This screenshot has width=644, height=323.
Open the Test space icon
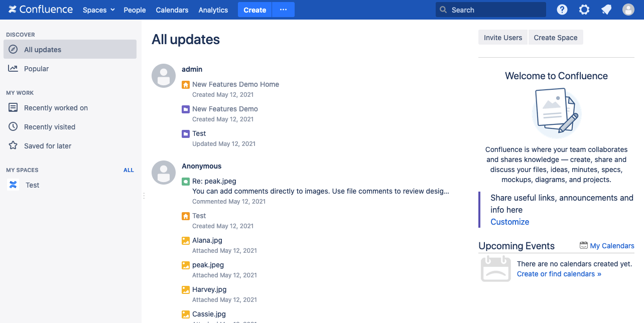click(13, 185)
